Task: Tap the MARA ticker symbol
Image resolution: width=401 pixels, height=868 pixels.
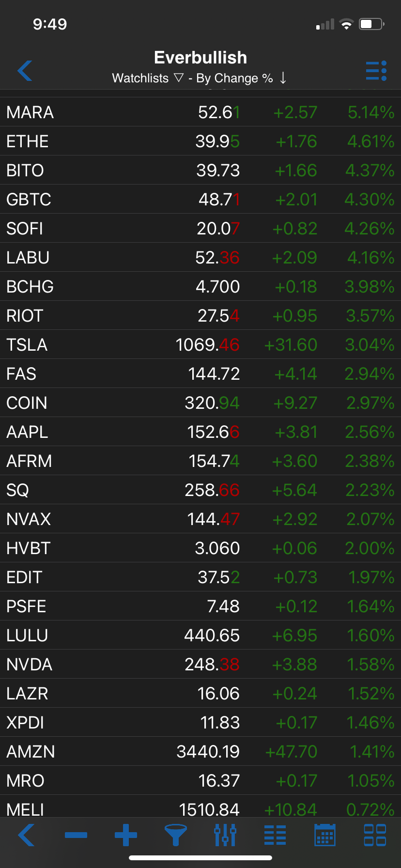Action: click(x=30, y=112)
